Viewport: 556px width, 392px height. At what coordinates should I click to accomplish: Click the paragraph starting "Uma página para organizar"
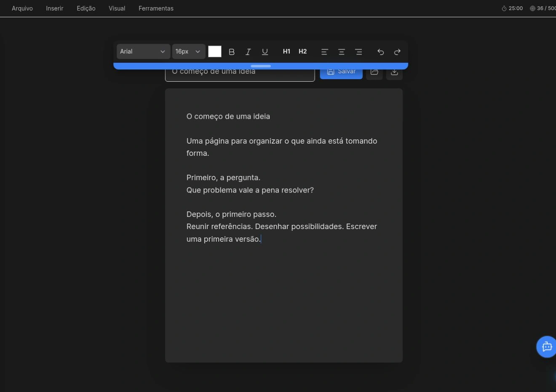(282, 147)
